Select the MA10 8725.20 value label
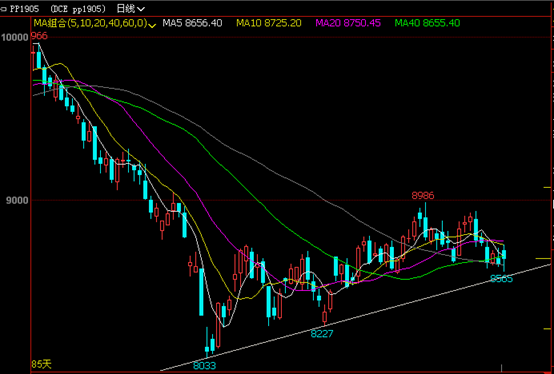 [x=269, y=23]
